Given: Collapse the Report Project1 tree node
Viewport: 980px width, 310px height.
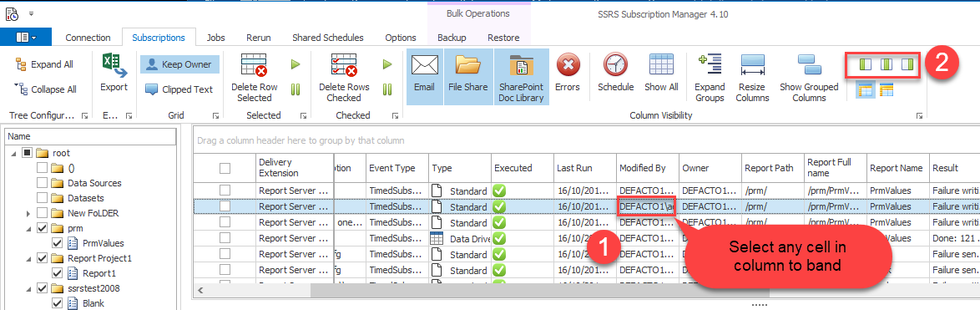Looking at the screenshot, I should 28,258.
